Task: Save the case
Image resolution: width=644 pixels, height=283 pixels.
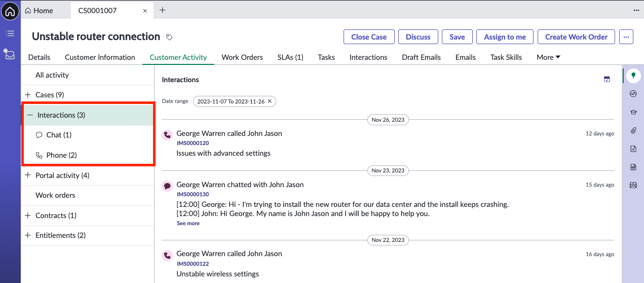Action: (457, 37)
